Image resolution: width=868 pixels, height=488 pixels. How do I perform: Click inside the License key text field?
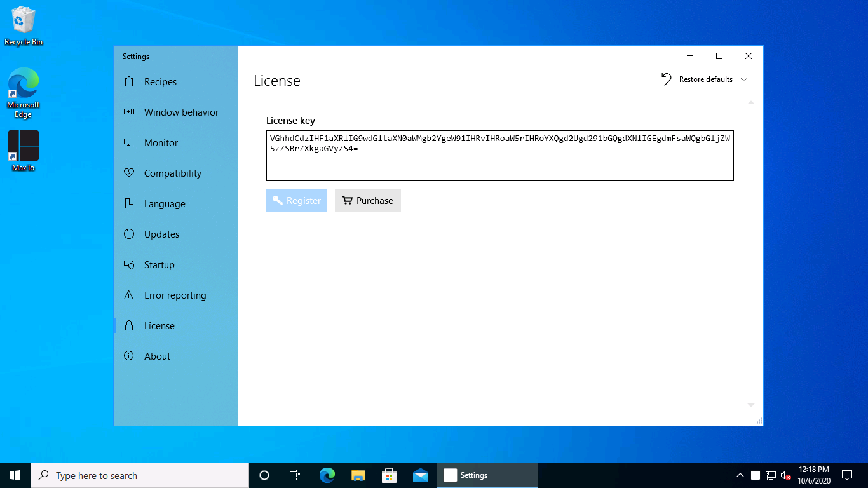pyautogui.click(x=499, y=155)
